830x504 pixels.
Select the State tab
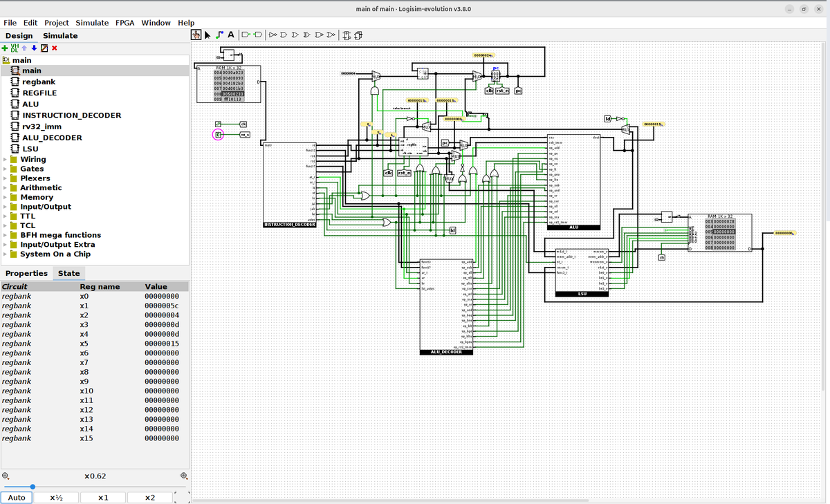[x=68, y=273]
